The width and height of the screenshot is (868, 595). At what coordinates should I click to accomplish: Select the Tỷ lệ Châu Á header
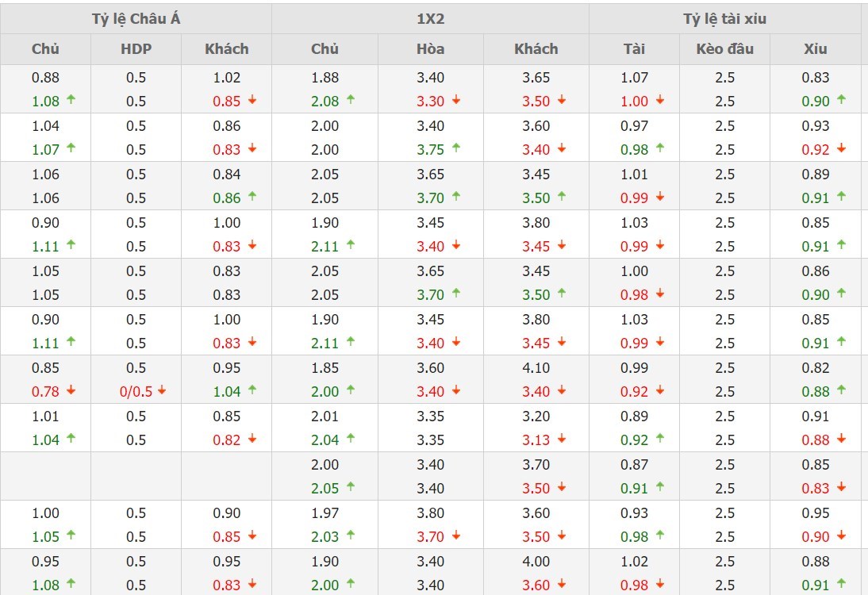[x=136, y=19]
